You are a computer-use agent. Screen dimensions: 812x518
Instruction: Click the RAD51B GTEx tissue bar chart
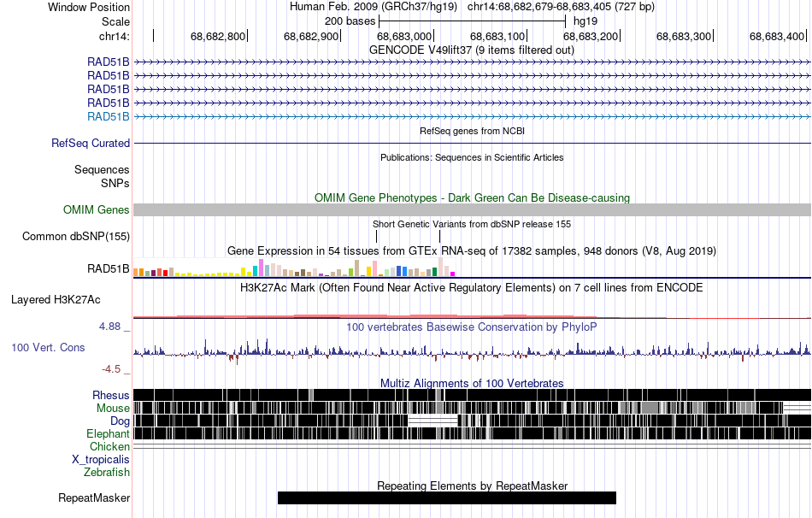click(294, 268)
